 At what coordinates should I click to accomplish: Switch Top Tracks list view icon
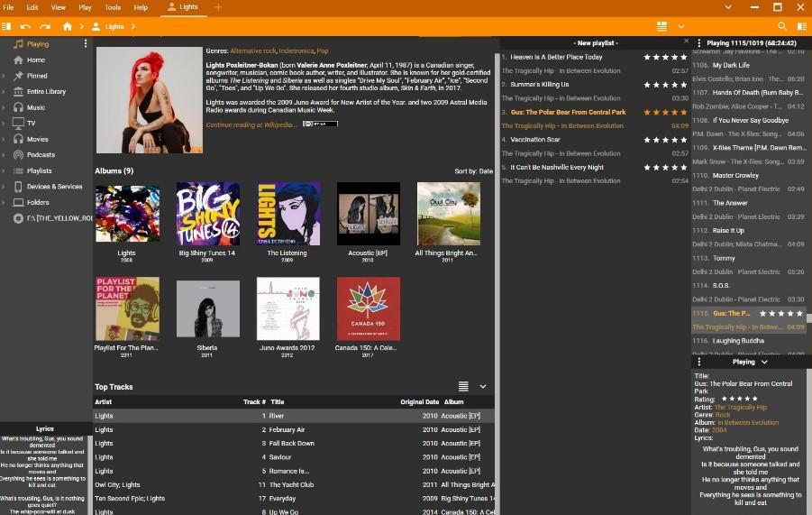[x=463, y=387]
